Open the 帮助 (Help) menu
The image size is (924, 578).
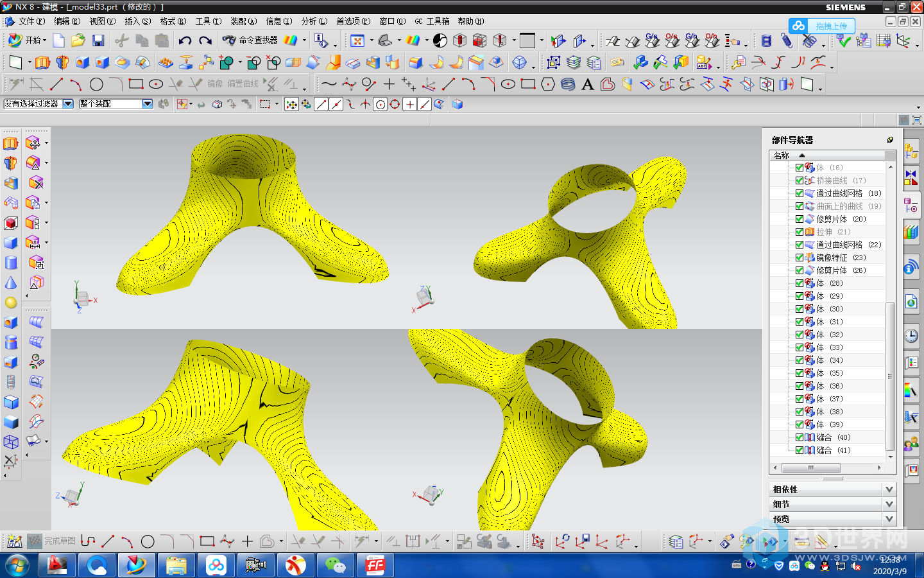pos(470,21)
